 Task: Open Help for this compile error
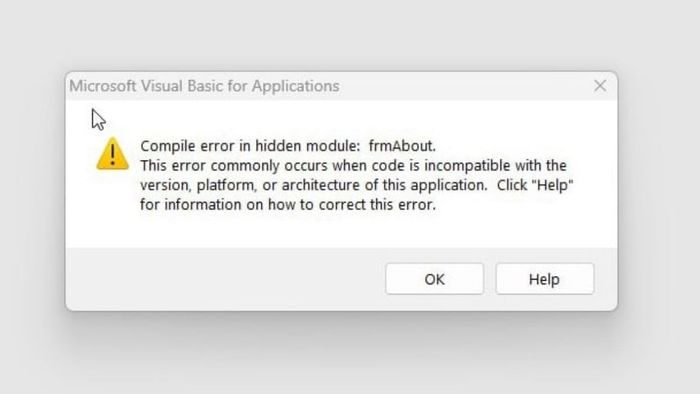(545, 279)
